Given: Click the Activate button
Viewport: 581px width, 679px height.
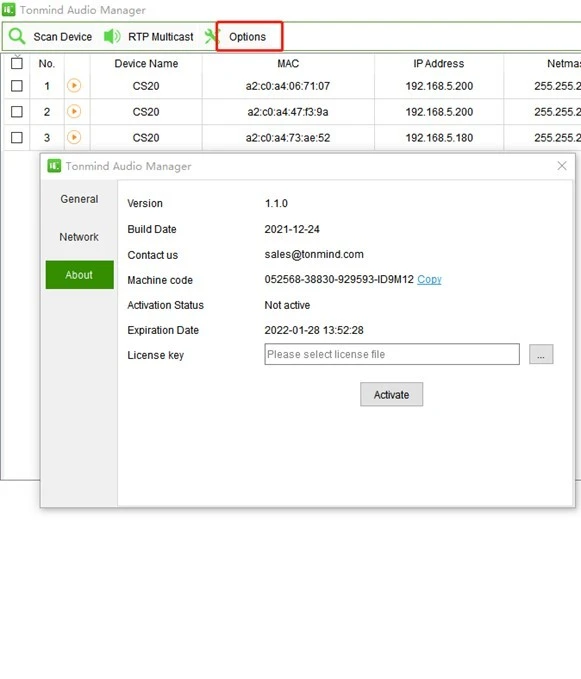Looking at the screenshot, I should pos(391,394).
